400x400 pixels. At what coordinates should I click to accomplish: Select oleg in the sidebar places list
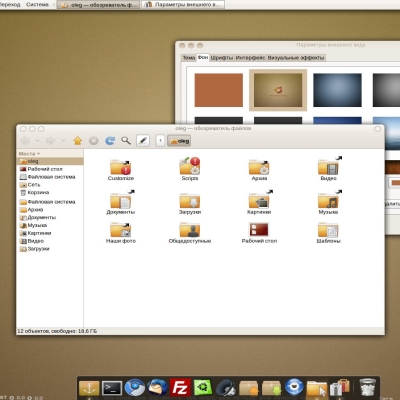point(50,161)
